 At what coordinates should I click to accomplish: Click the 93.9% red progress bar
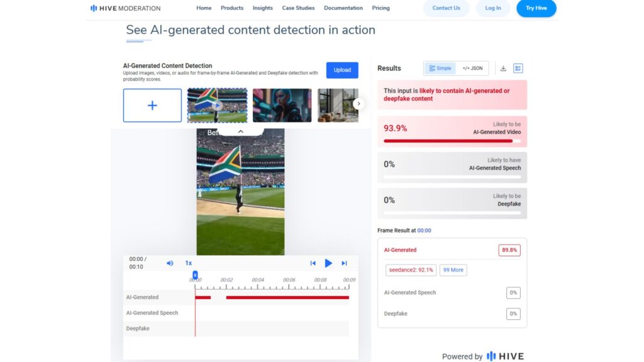click(x=448, y=141)
